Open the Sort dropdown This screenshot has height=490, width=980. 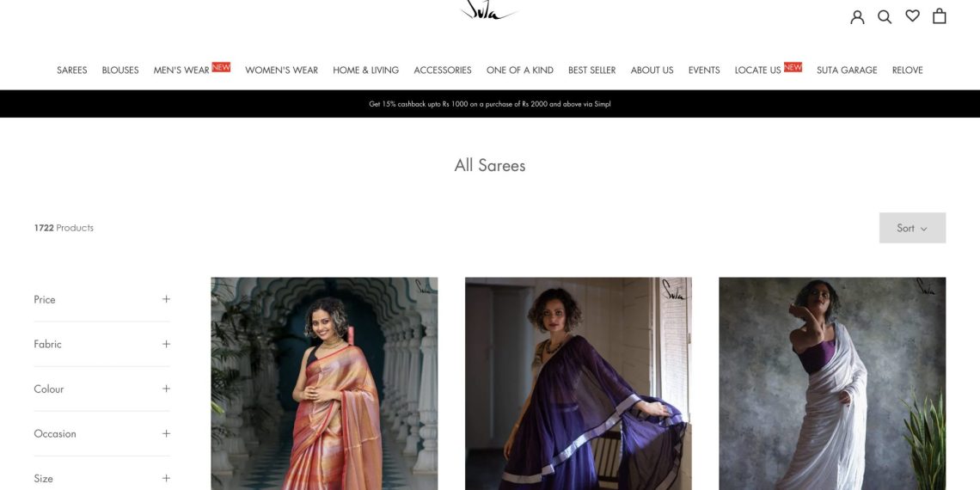click(912, 228)
